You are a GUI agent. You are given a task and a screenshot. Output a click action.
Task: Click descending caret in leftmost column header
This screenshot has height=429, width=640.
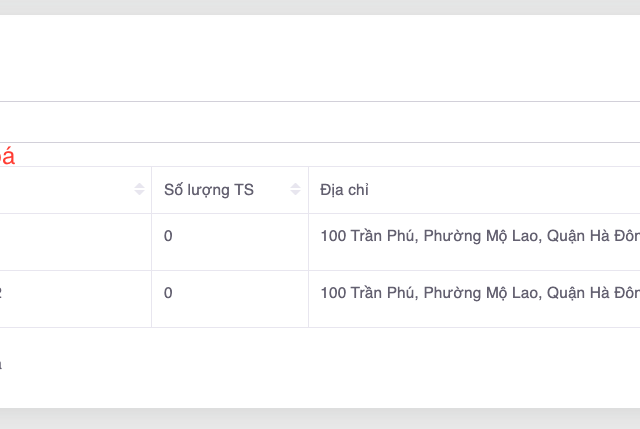pos(139,194)
